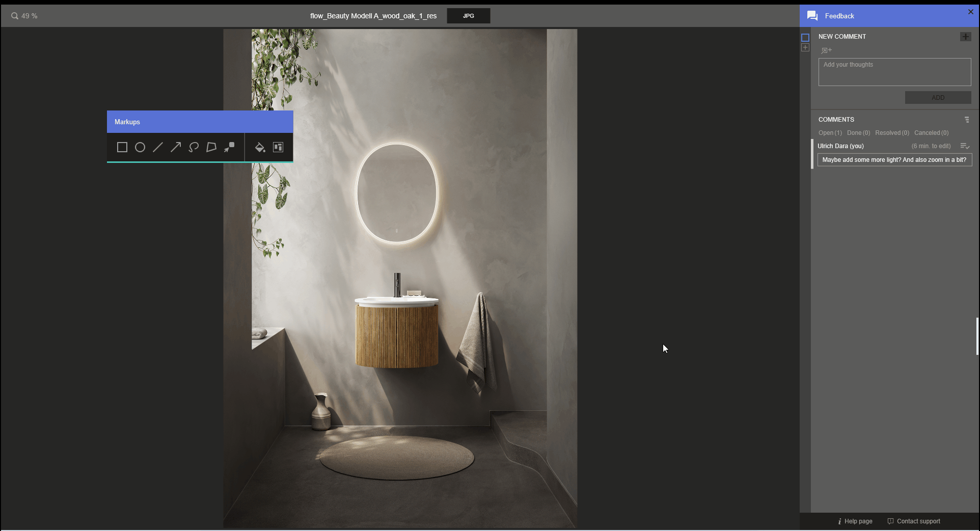Image resolution: width=980 pixels, height=531 pixels.
Task: Open the Contact support link
Action: click(918, 521)
